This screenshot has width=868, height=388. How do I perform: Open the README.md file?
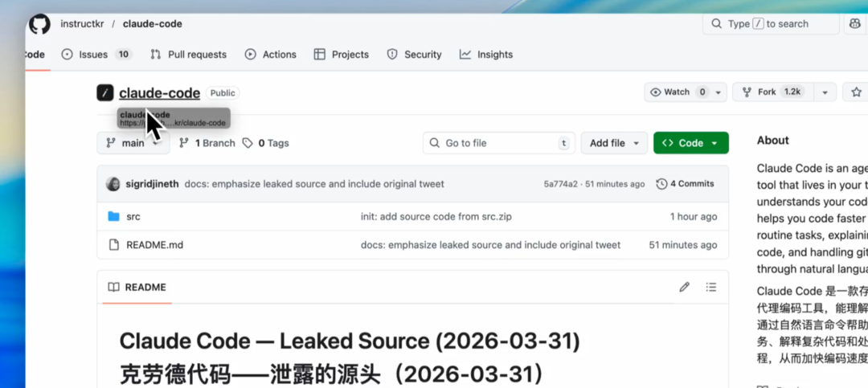154,244
